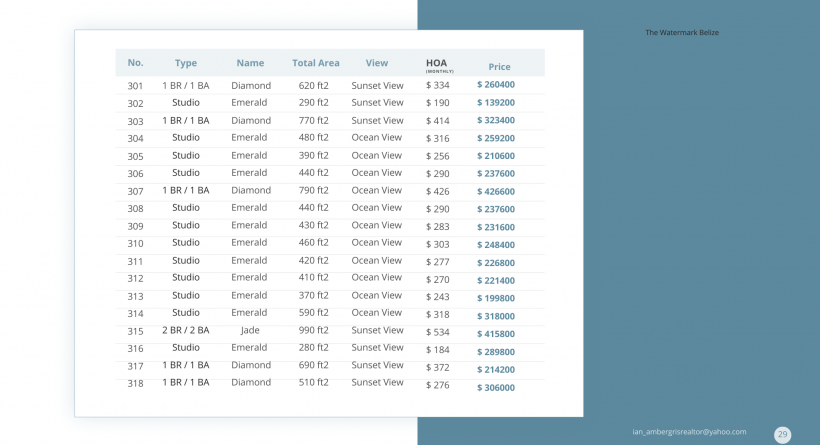Click price $ 221400
820x445 pixels.
[496, 280]
